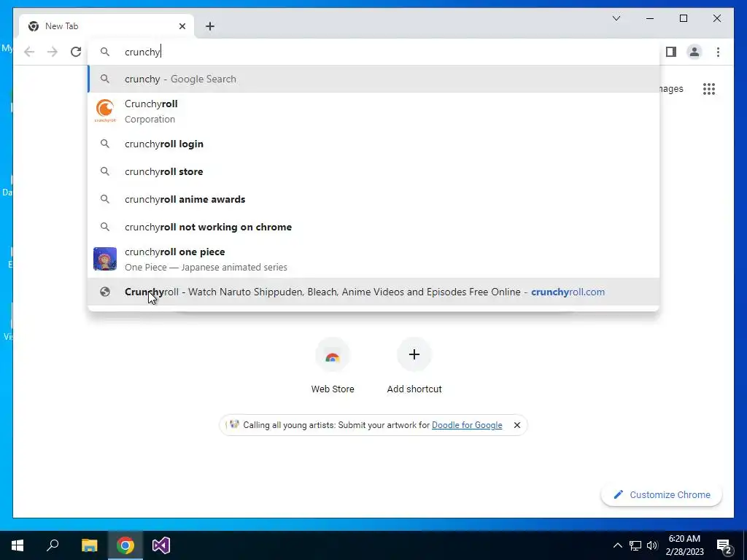Click the globe icon beside crunchyroll.com suggestion
Image resolution: width=747 pixels, height=560 pixels.
105,292
